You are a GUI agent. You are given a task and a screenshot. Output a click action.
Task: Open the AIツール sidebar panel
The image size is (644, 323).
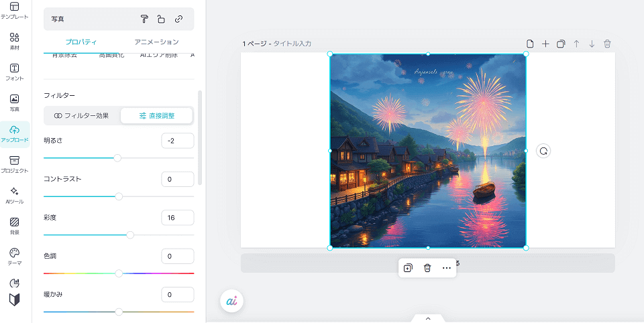click(15, 195)
